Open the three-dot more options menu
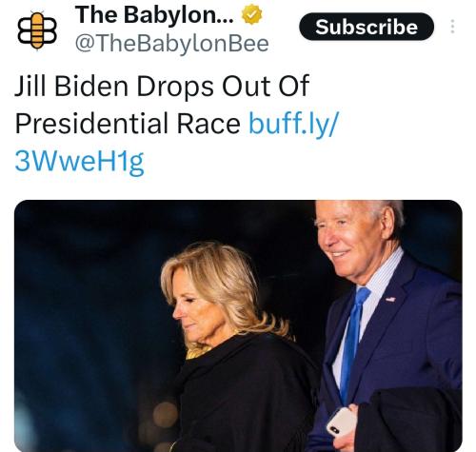Image resolution: width=476 pixels, height=452 pixels. pos(452,27)
